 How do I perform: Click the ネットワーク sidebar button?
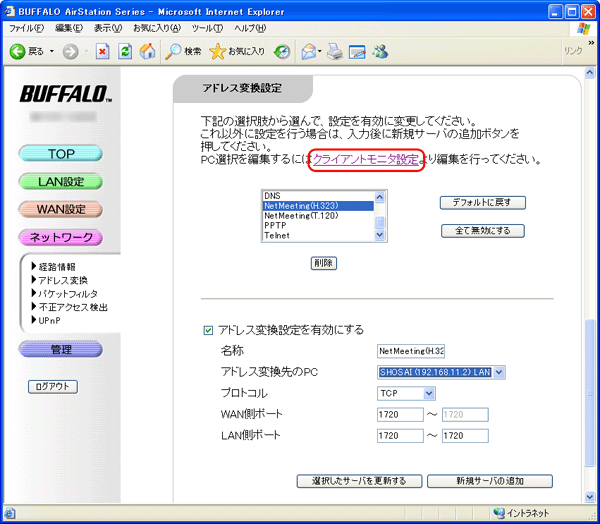(61, 237)
